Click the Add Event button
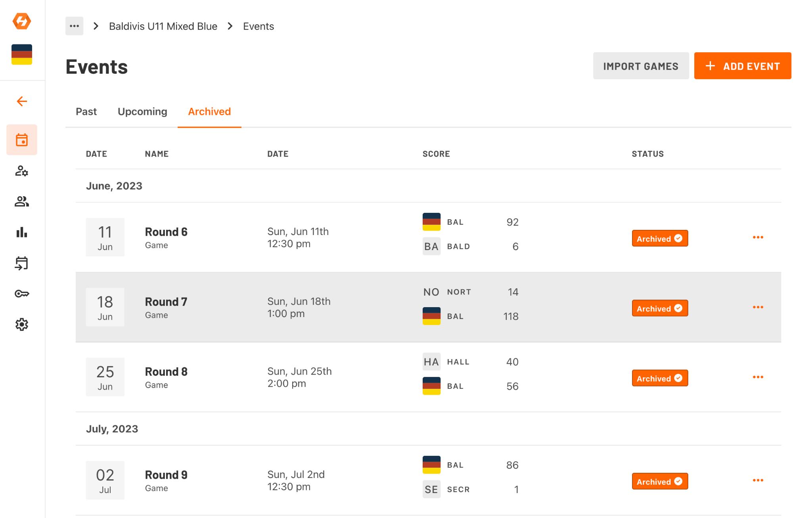812x518 pixels. [x=742, y=66]
